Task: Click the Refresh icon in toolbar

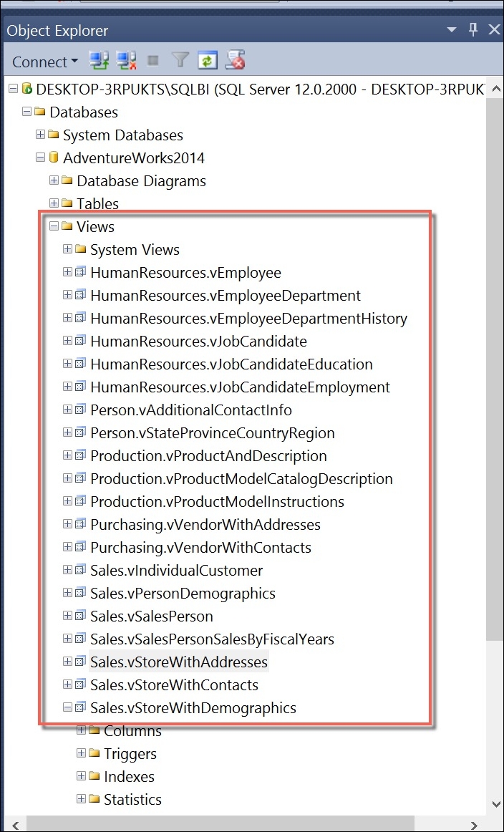Action: (208, 61)
